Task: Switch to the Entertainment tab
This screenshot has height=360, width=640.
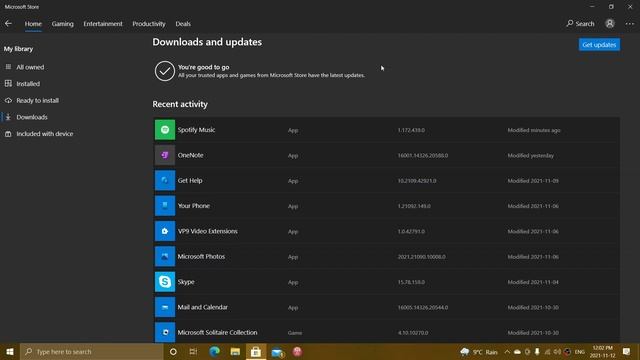Action: (x=103, y=24)
